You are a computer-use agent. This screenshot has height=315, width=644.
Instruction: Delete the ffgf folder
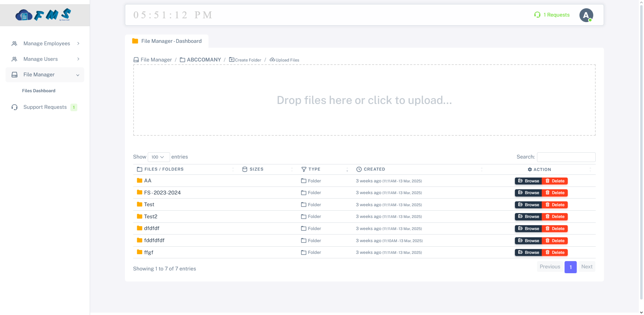coord(555,252)
